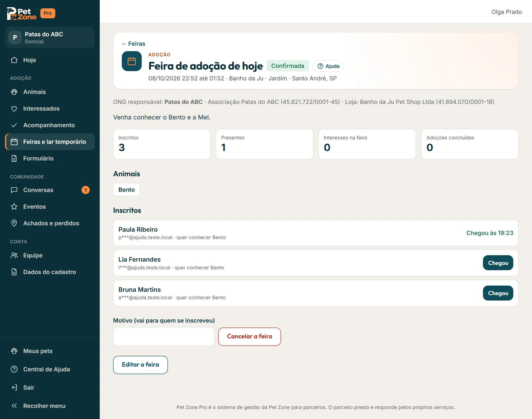This screenshot has height=419, width=532.
Task: Click the Equipe people icon
Action: pyautogui.click(x=14, y=255)
